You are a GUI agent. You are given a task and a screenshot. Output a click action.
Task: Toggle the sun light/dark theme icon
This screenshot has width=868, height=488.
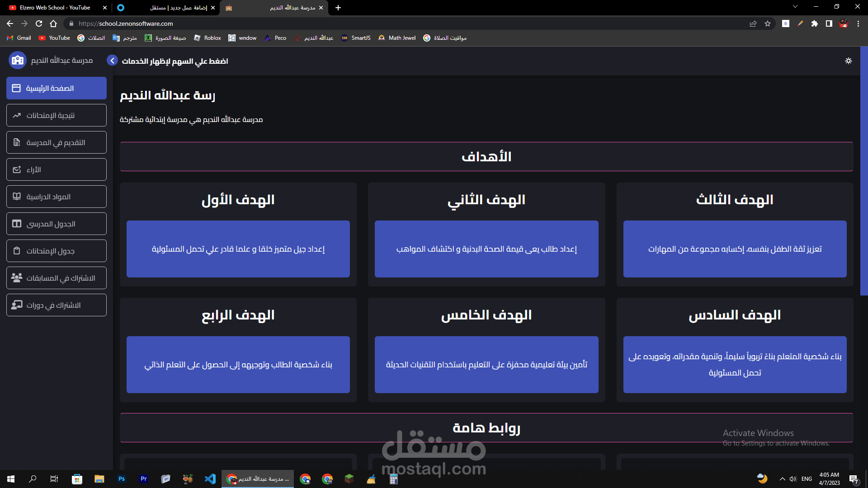849,61
